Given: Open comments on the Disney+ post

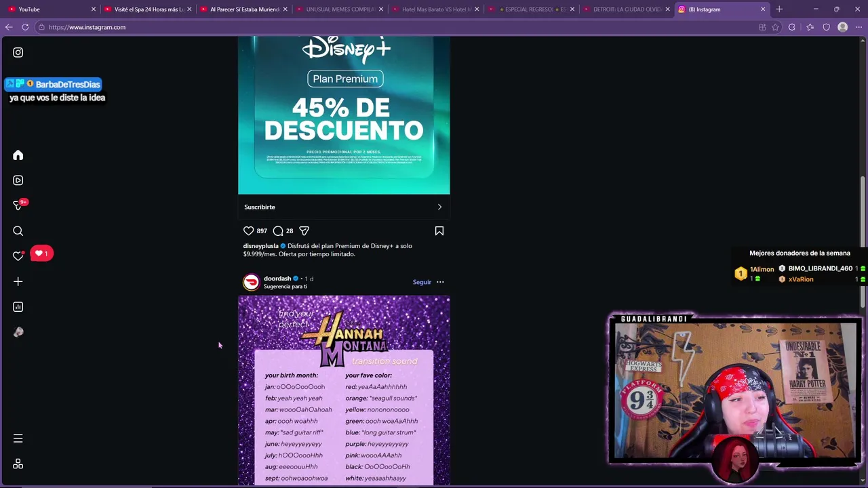Looking at the screenshot, I should click(x=278, y=231).
